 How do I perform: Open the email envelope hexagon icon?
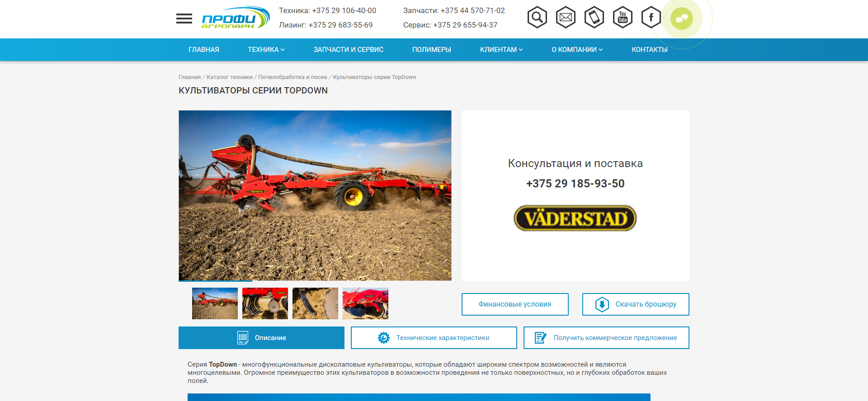pos(566,18)
